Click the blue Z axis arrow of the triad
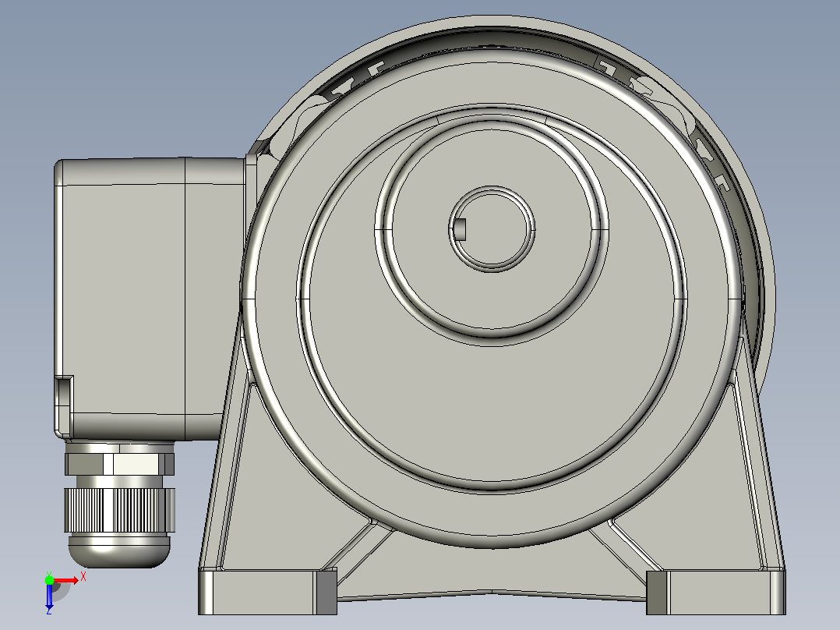 [x=49, y=596]
